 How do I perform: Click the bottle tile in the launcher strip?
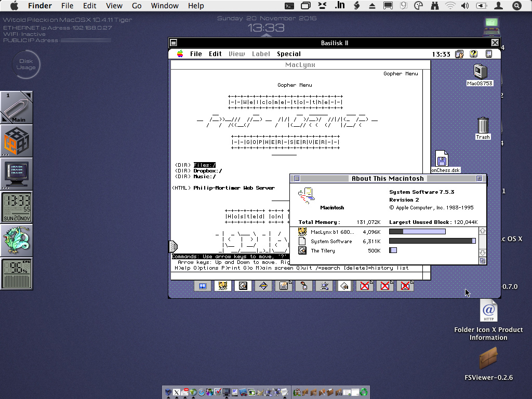[304, 286]
